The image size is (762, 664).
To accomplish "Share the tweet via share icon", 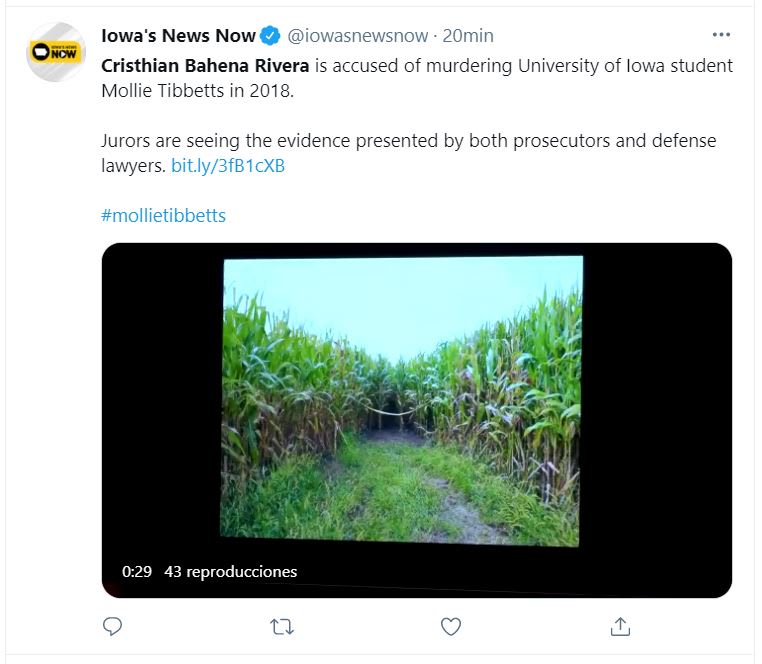I will coord(620,627).
